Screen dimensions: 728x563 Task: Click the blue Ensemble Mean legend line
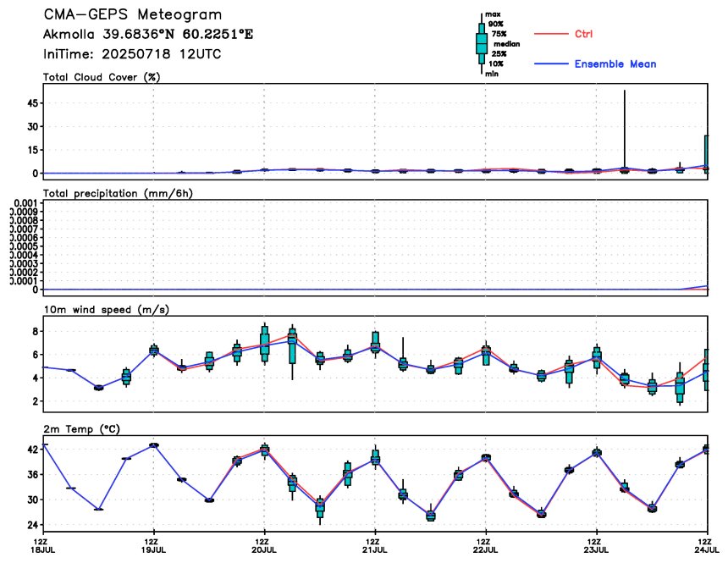click(551, 63)
